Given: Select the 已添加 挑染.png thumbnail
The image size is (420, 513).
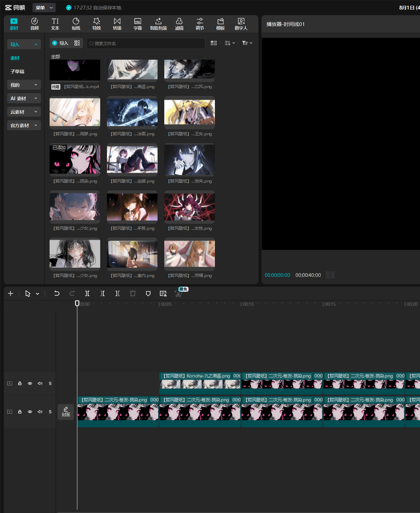Looking at the screenshot, I should click(75, 159).
